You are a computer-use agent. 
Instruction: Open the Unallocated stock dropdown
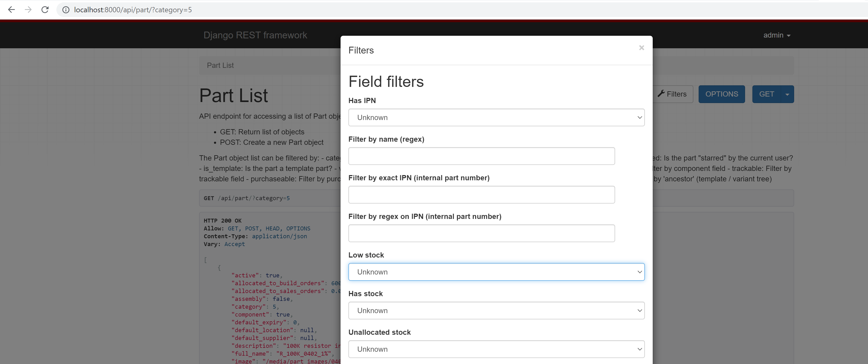click(496, 349)
